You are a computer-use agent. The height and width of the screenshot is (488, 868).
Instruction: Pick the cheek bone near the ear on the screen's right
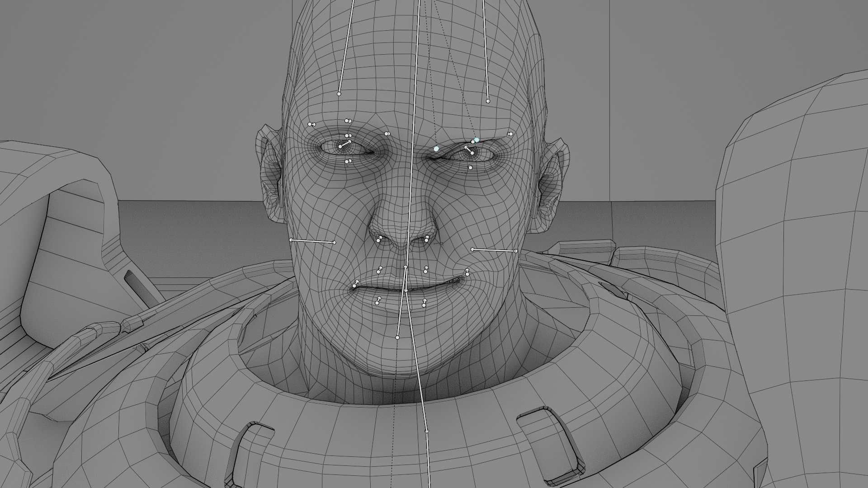tap(494, 250)
